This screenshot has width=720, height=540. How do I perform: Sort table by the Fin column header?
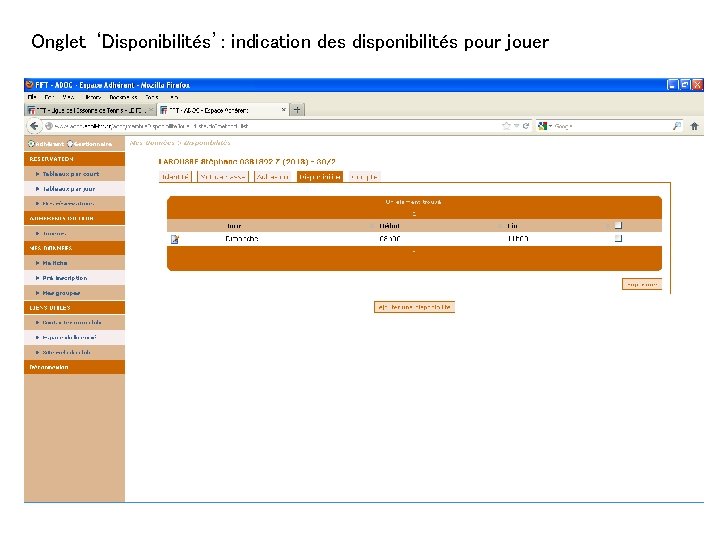[x=512, y=226]
